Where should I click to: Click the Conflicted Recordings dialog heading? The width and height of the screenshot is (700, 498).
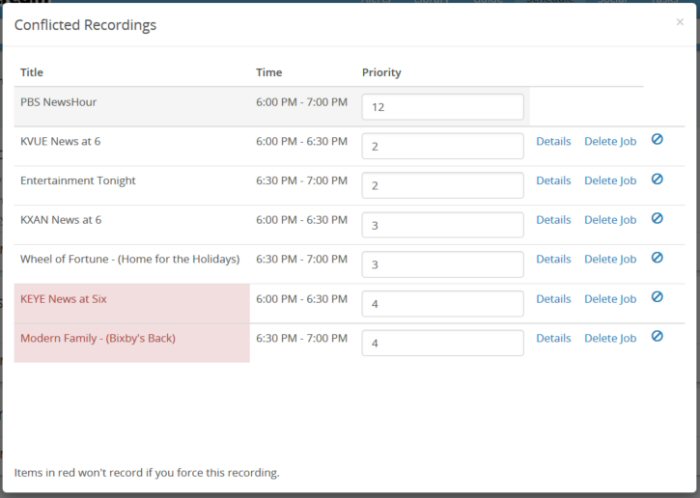85,25
